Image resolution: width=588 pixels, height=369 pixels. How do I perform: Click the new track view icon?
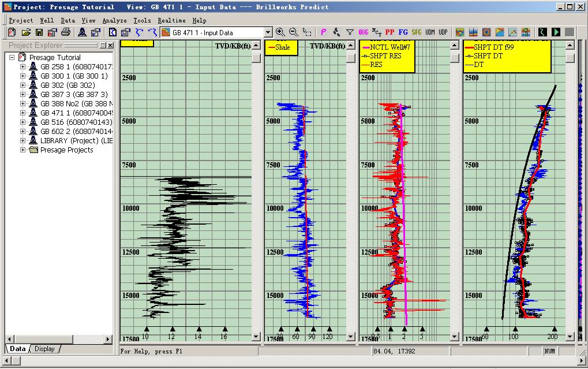point(113,32)
